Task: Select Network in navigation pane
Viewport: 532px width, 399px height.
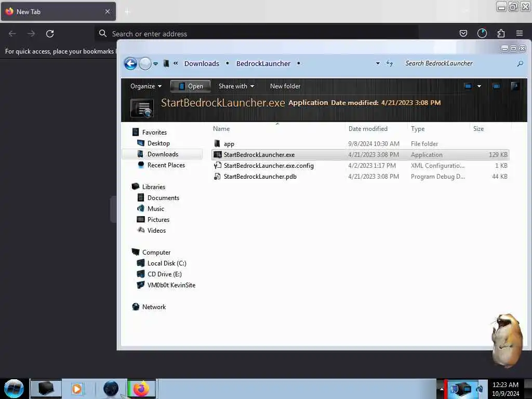Action: tap(154, 307)
